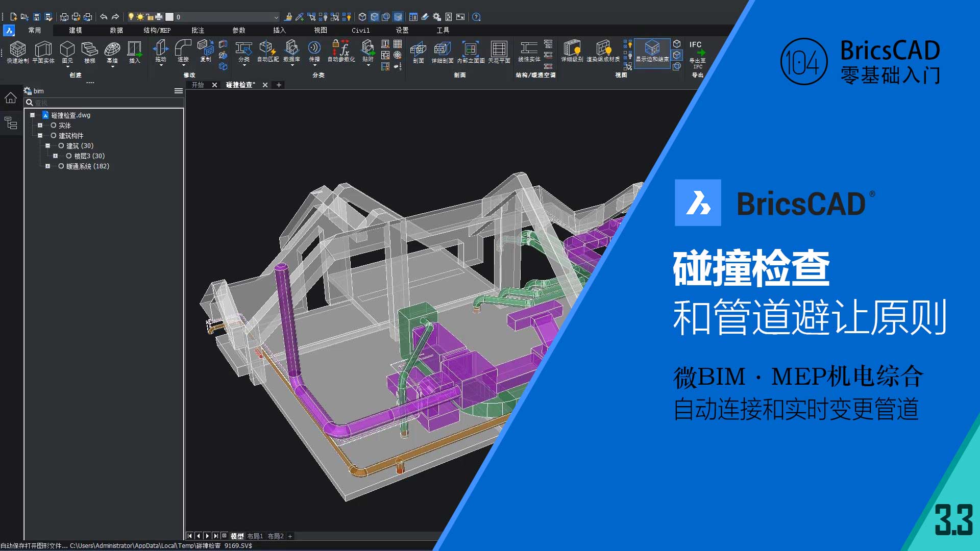Toggle visibility circle for 暖通系统 (182)
This screenshot has width=980, height=551.
coord(61,166)
